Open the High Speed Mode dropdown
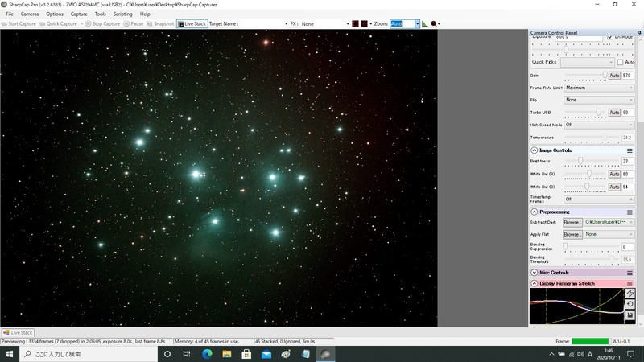This screenshot has width=644, height=362. pos(599,125)
